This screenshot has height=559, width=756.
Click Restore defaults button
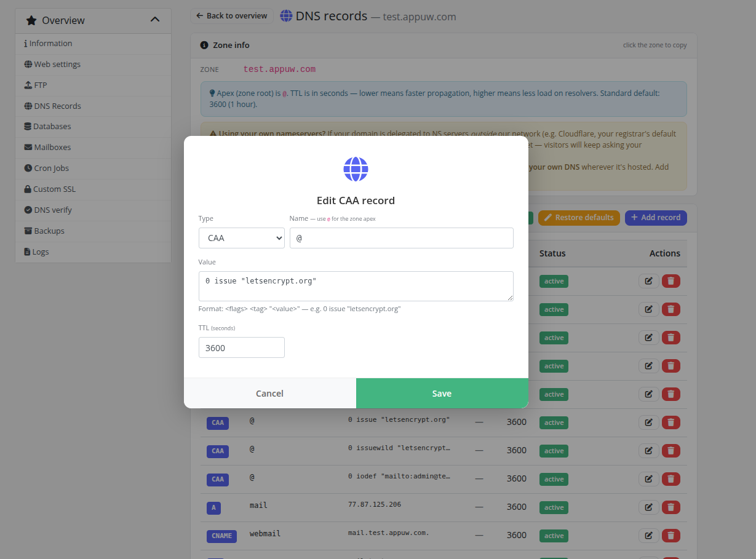[579, 218]
